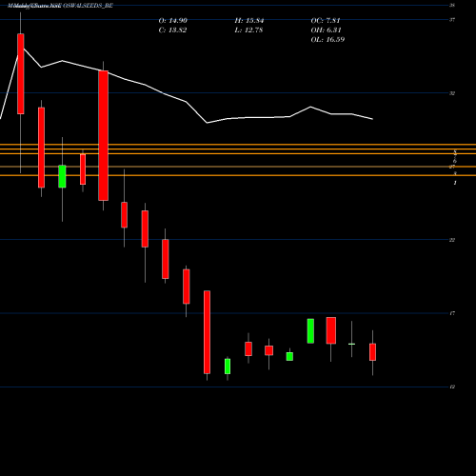
Task: Select the low value L: 12.78
Action: 248,30
